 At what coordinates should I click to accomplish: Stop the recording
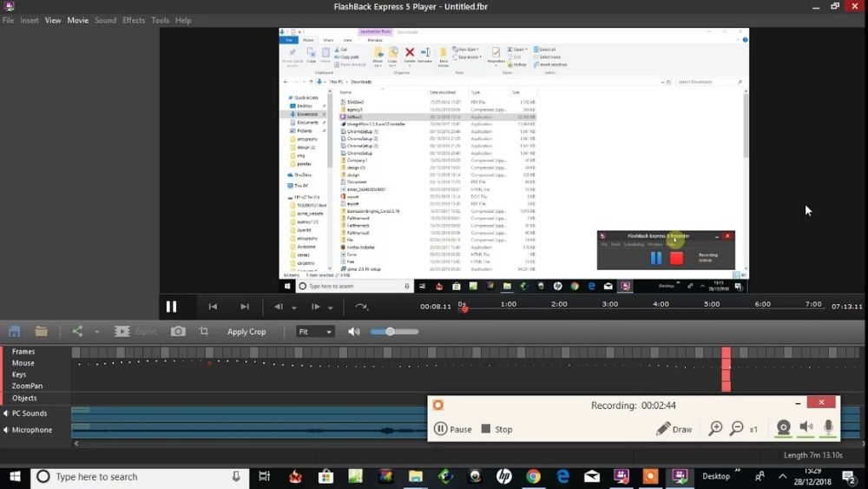pos(496,429)
